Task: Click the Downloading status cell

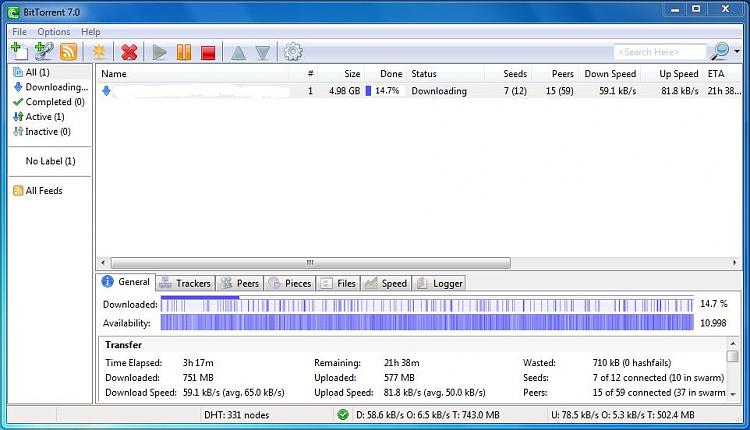Action: pyautogui.click(x=439, y=91)
